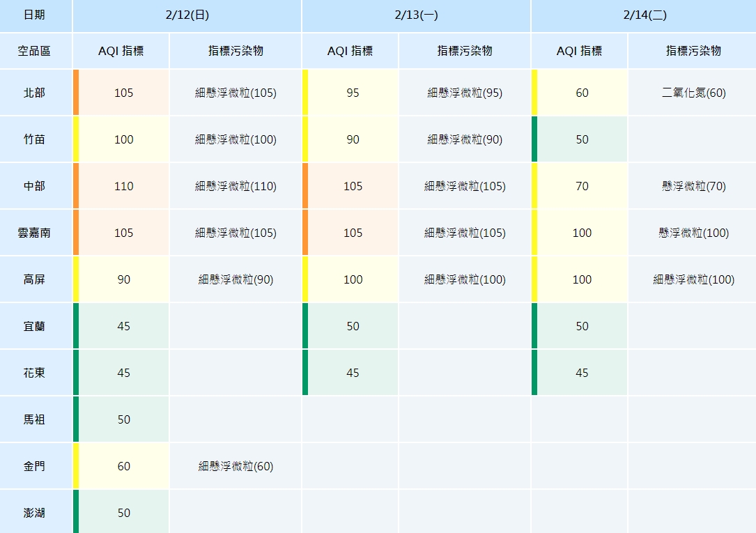Viewport: 756px width, 533px height.
Task: Select the 2/13(一) date column header
Action: [x=416, y=15]
